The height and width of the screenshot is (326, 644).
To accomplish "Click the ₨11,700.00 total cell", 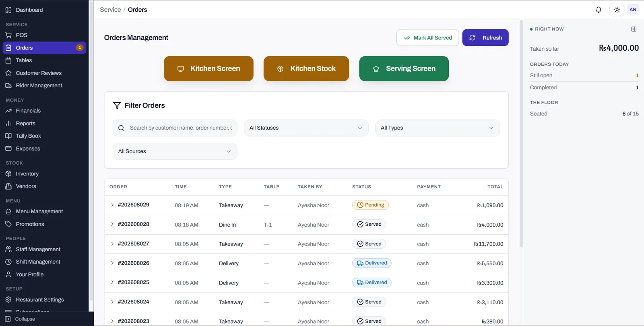I will pyautogui.click(x=488, y=244).
